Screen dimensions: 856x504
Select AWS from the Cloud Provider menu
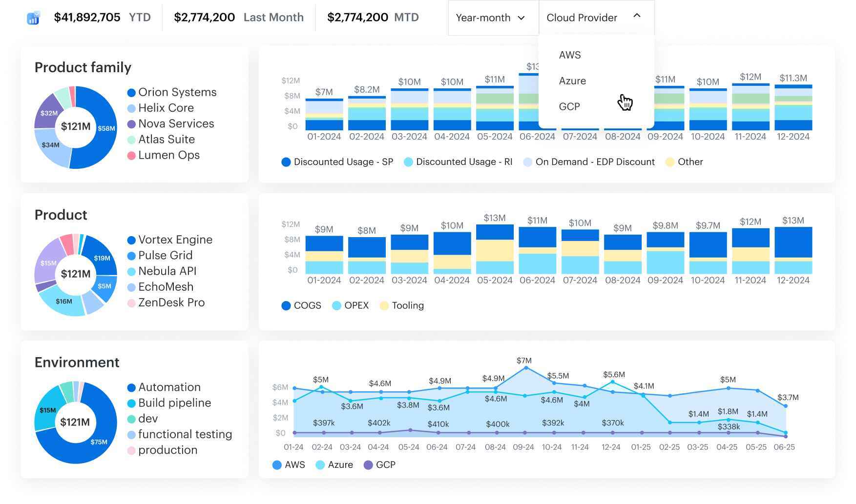[570, 55]
